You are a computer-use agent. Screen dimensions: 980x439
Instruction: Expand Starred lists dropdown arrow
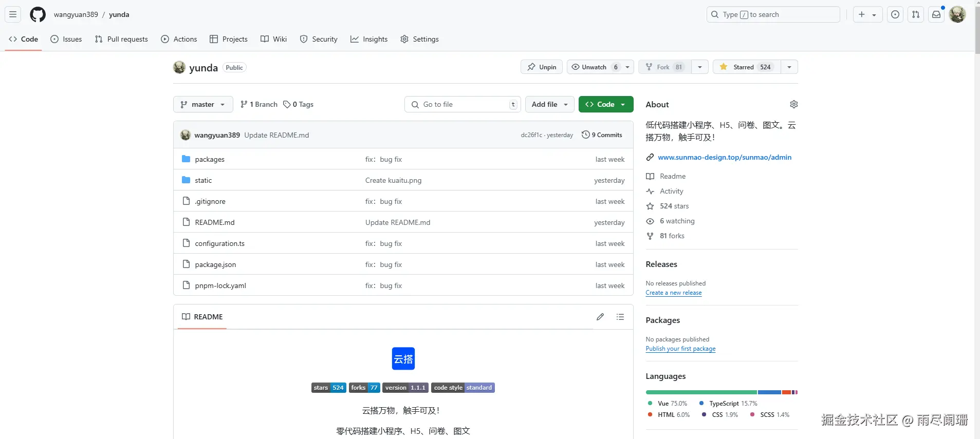click(x=789, y=67)
